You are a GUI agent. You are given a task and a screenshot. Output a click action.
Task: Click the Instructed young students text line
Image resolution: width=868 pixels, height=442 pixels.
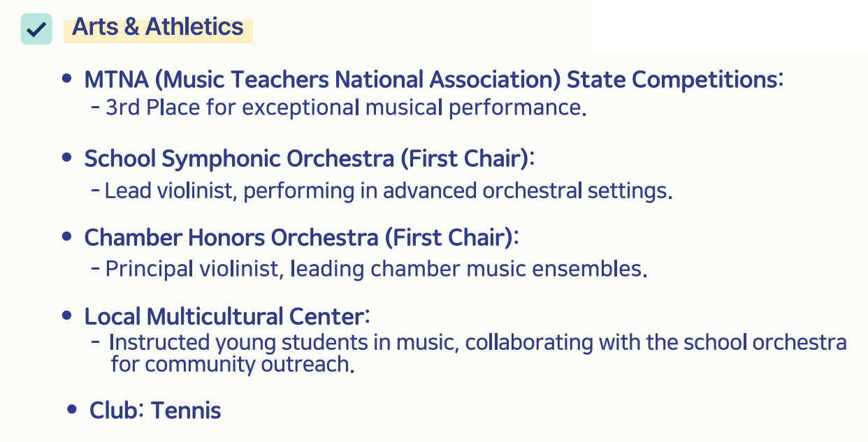(478, 343)
